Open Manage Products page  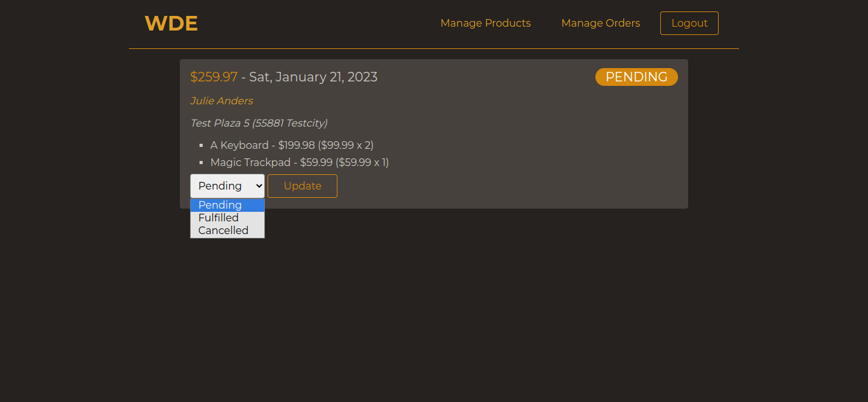click(x=485, y=23)
